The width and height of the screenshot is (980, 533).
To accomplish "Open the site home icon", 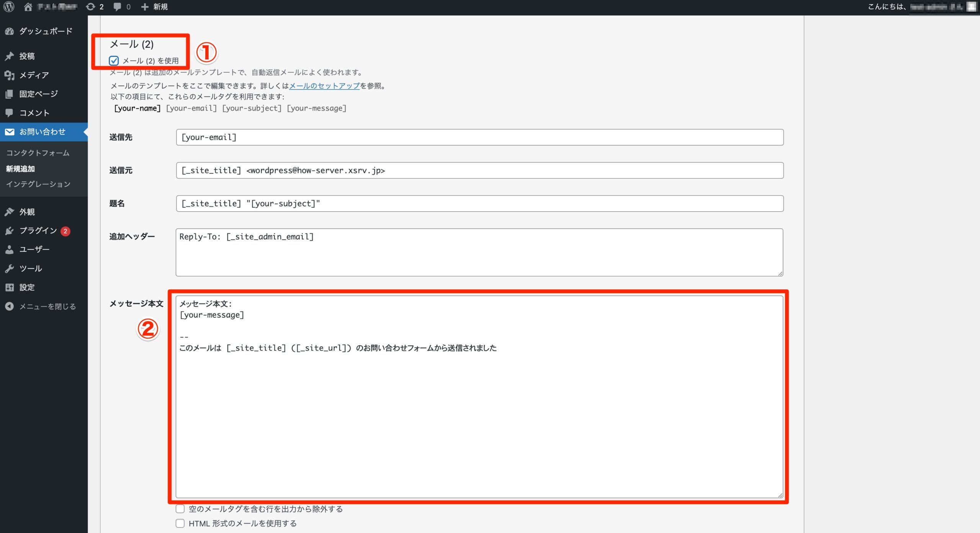I will [x=28, y=7].
